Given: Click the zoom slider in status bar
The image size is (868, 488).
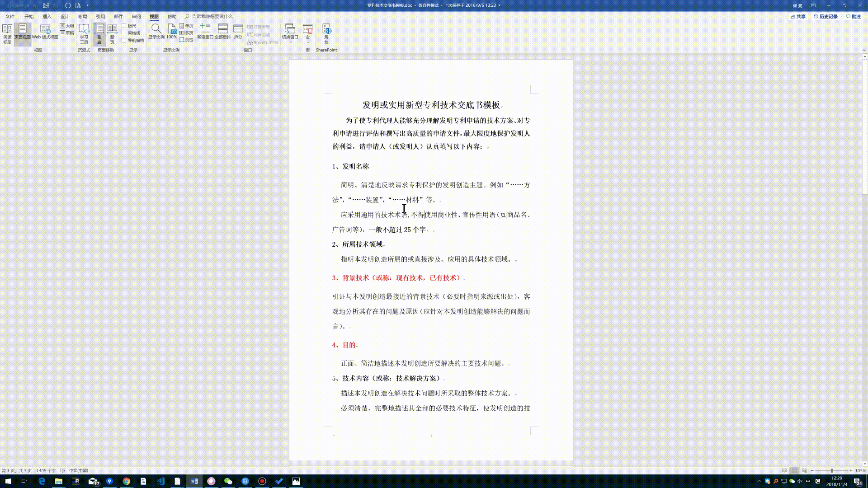Looking at the screenshot, I should click(x=831, y=470).
